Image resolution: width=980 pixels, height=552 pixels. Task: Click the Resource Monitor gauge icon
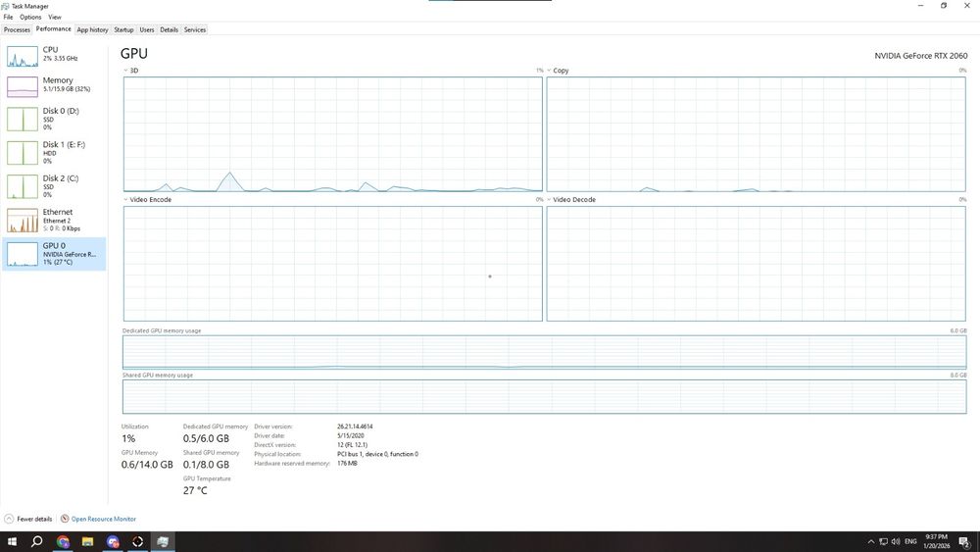click(x=65, y=519)
